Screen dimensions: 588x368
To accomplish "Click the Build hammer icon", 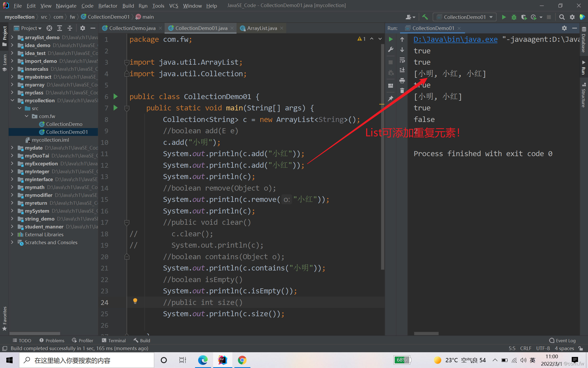I will tap(425, 17).
